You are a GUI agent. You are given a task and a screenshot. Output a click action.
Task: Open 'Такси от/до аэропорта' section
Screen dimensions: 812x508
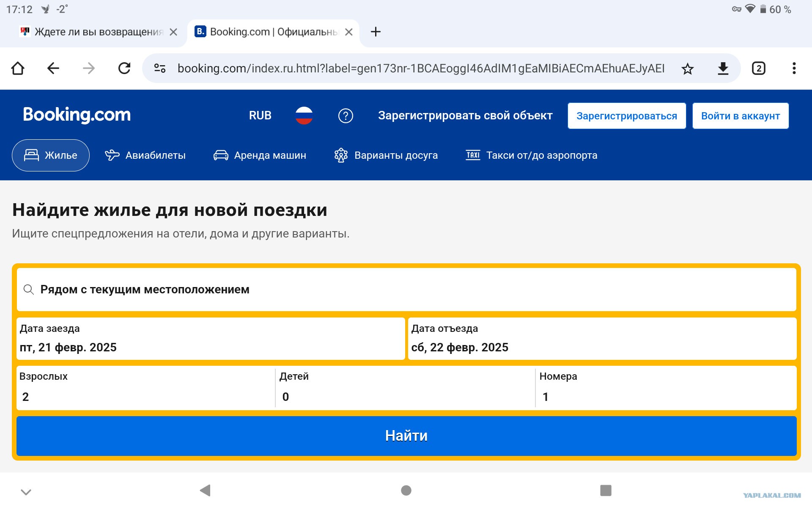[532, 155]
